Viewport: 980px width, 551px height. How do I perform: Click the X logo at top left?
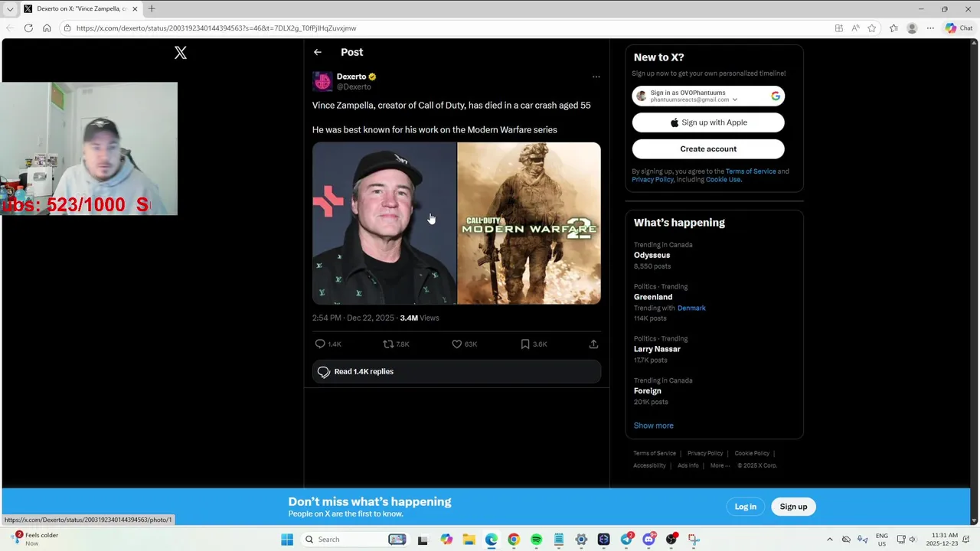[181, 53]
